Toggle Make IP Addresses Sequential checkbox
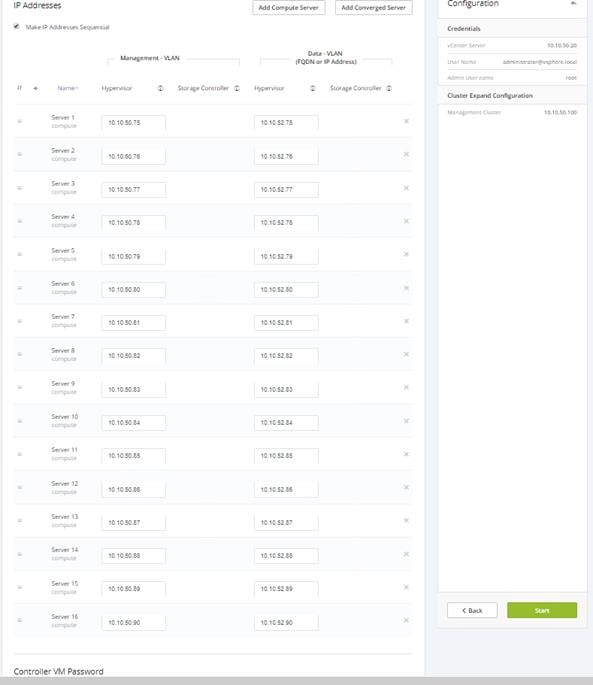 17,27
